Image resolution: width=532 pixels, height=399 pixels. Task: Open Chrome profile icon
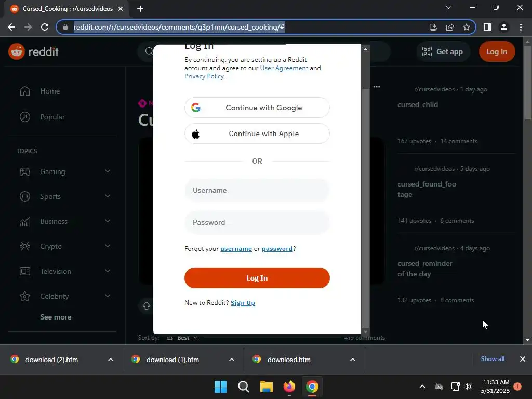(504, 27)
